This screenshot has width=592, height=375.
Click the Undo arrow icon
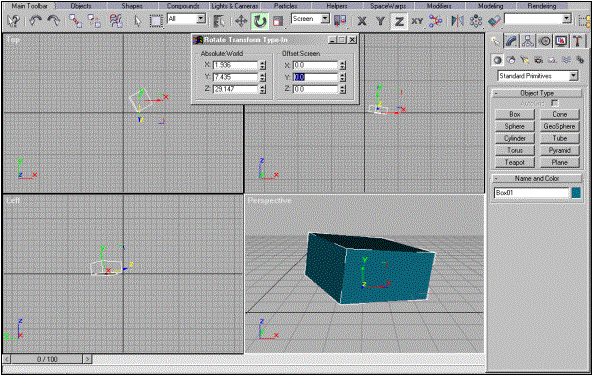[x=35, y=21]
